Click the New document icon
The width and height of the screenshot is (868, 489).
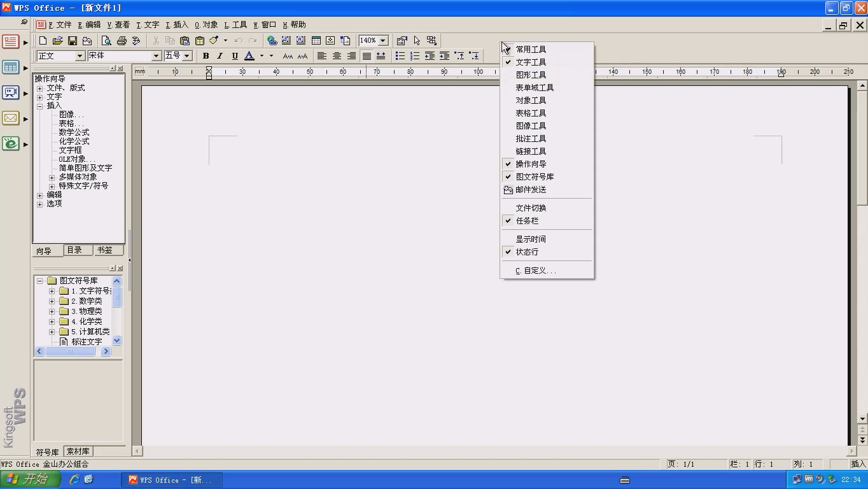coord(43,41)
